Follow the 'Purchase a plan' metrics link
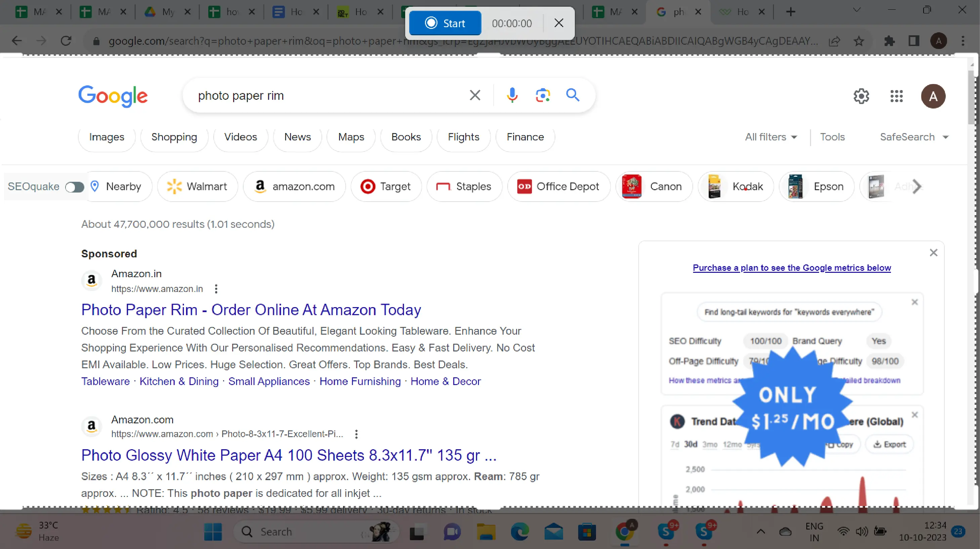Viewport: 980px width, 549px height. pyautogui.click(x=792, y=268)
